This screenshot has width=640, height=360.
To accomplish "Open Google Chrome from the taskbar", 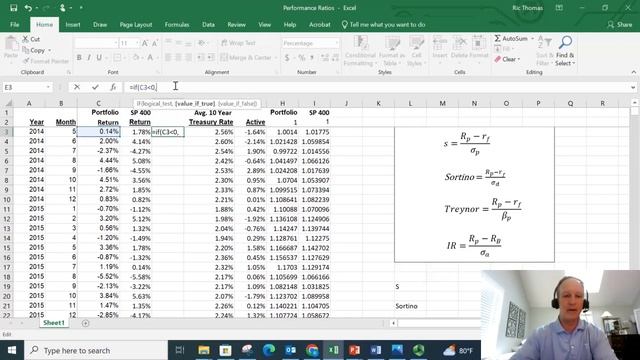I will [312, 350].
